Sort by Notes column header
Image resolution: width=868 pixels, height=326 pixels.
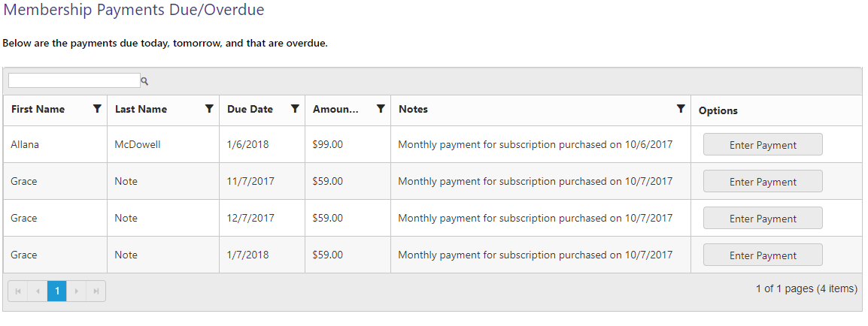coord(414,110)
